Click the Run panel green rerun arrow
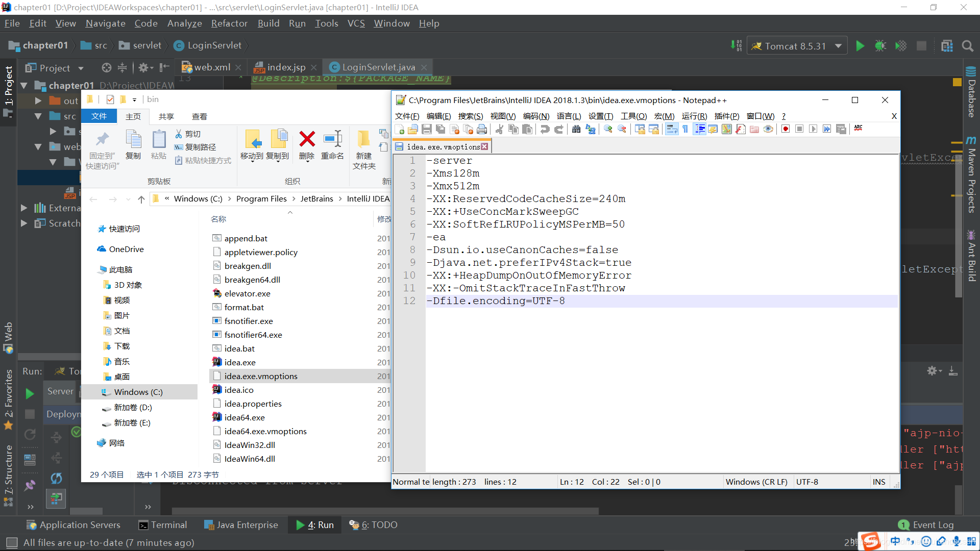This screenshot has width=980, height=551. click(30, 394)
